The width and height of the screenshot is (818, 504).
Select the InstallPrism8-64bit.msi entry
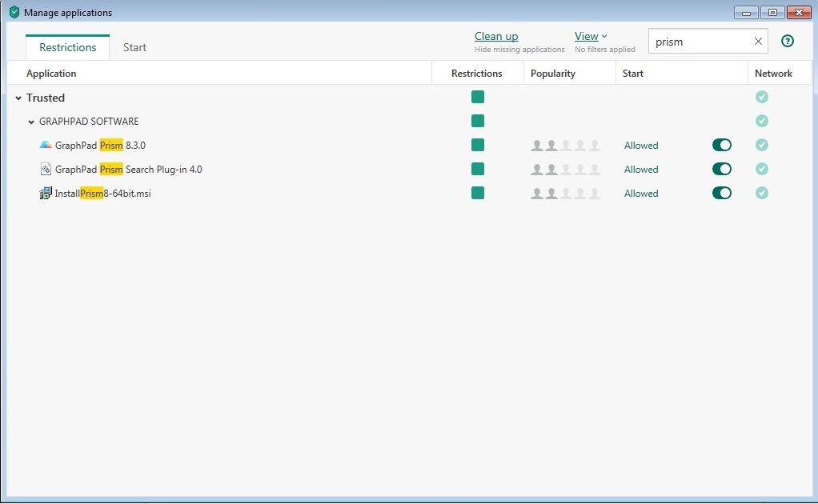coord(102,194)
